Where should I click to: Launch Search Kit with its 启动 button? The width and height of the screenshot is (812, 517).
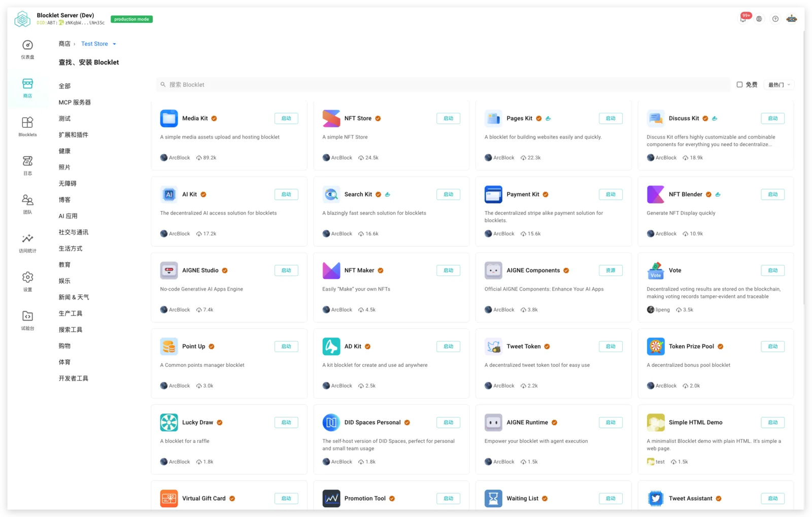click(x=449, y=194)
